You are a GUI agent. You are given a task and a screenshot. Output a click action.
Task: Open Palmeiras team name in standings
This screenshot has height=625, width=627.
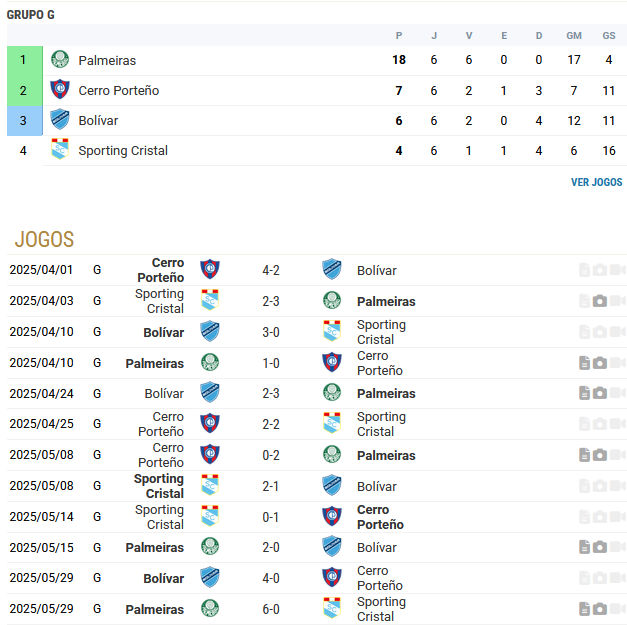(107, 60)
